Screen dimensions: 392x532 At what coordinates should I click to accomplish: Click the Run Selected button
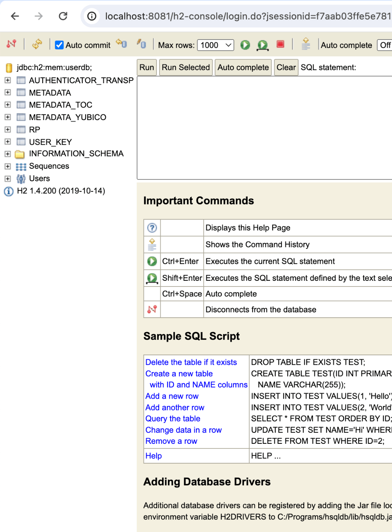point(186,67)
